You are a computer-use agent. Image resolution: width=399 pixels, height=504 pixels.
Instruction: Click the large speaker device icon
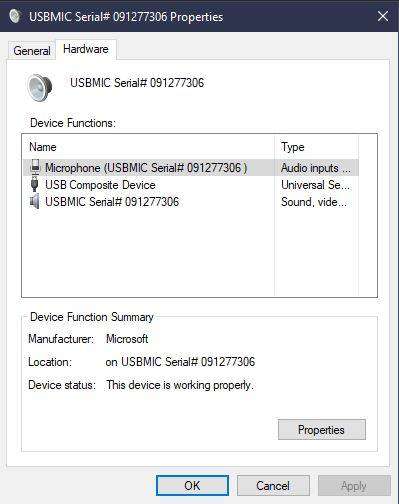(x=40, y=88)
